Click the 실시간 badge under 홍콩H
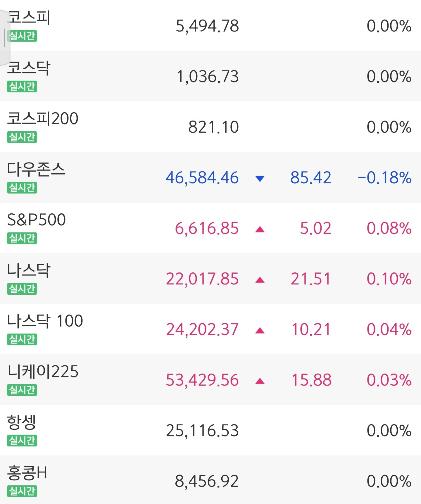421x504 pixels. [22, 491]
